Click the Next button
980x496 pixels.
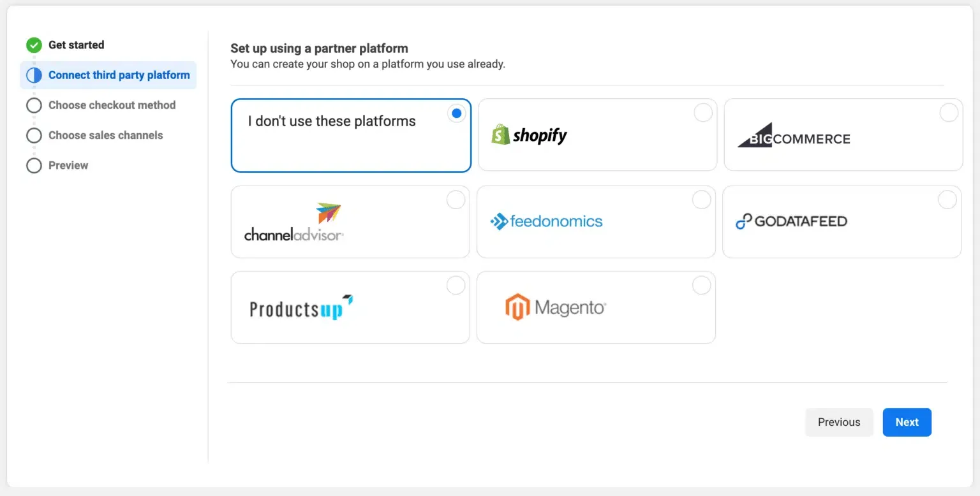coord(907,422)
